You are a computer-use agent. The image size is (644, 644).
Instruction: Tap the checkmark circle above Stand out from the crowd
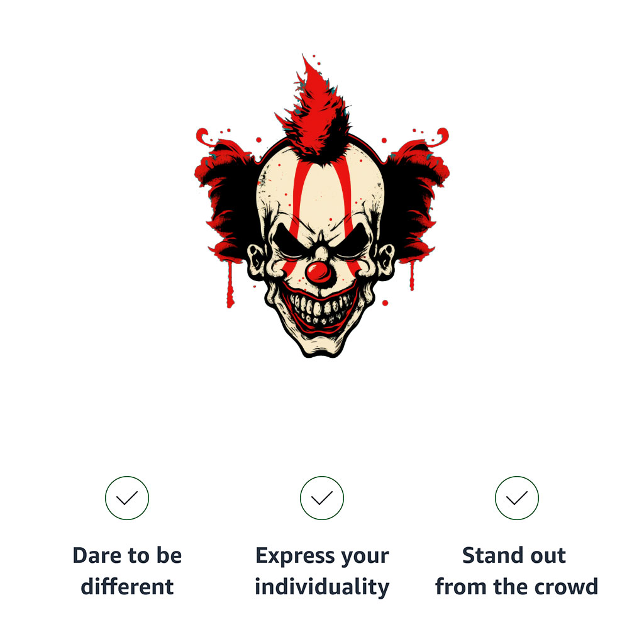[x=517, y=498]
